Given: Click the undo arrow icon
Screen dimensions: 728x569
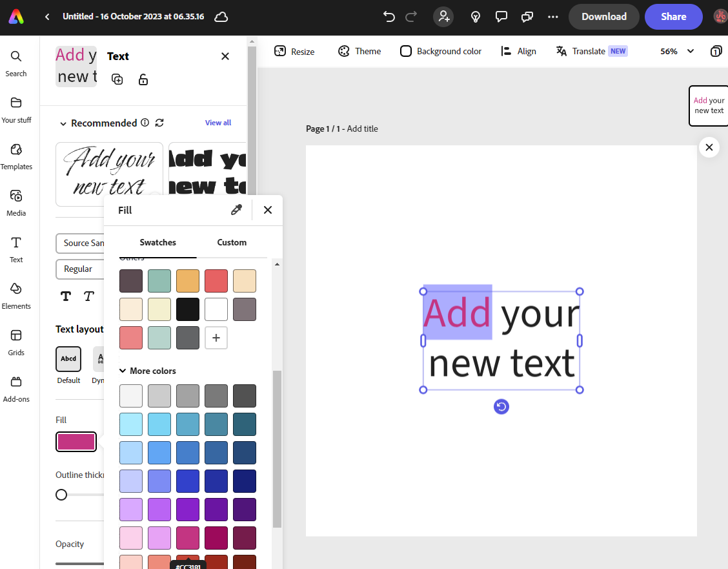Looking at the screenshot, I should pyautogui.click(x=389, y=17).
